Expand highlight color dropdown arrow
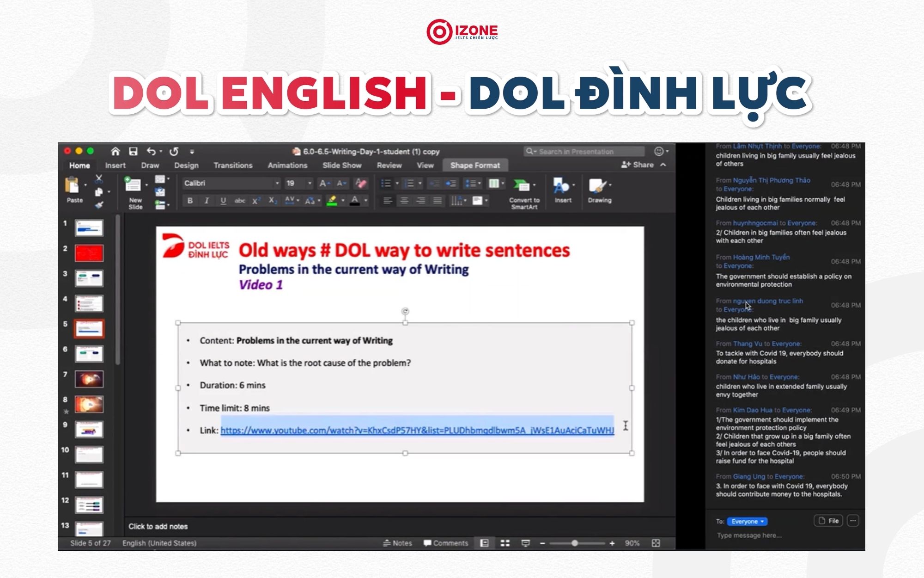Viewport: 924px width, 578px height. point(343,200)
